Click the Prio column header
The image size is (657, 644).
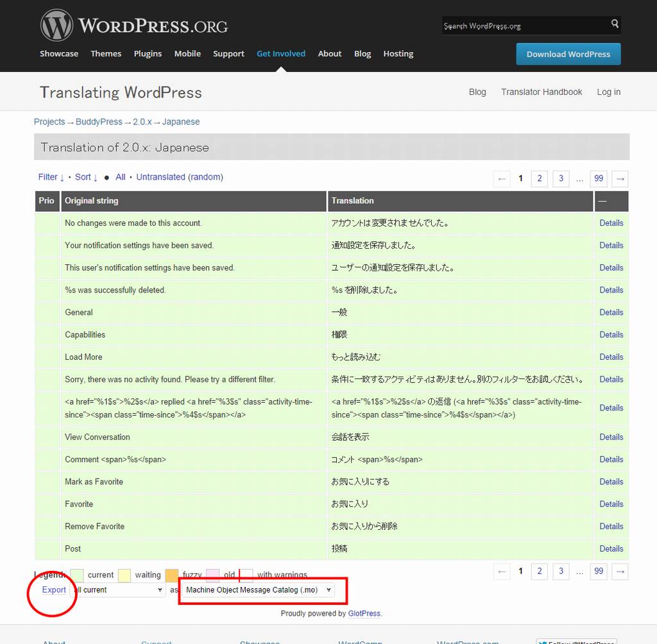(46, 201)
